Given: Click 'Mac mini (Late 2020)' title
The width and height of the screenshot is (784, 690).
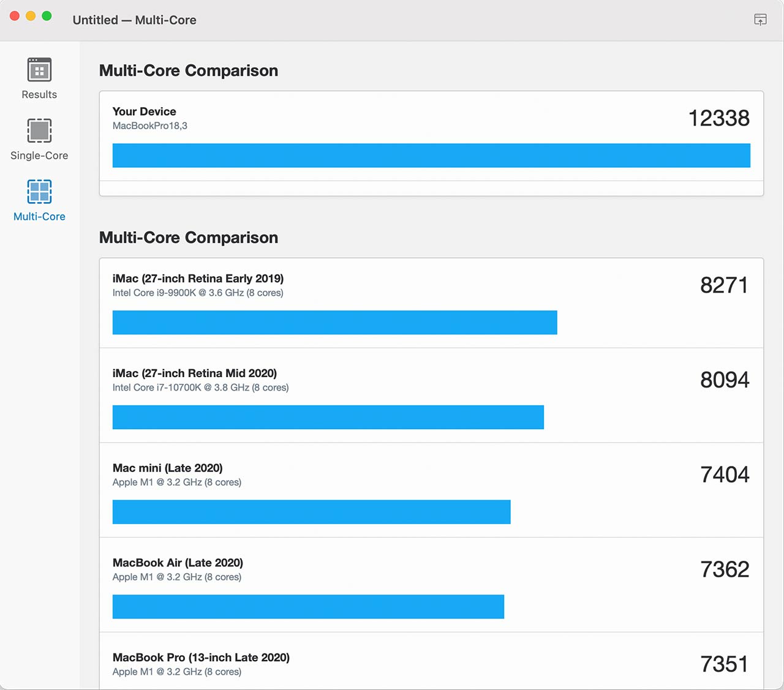Looking at the screenshot, I should coord(168,468).
